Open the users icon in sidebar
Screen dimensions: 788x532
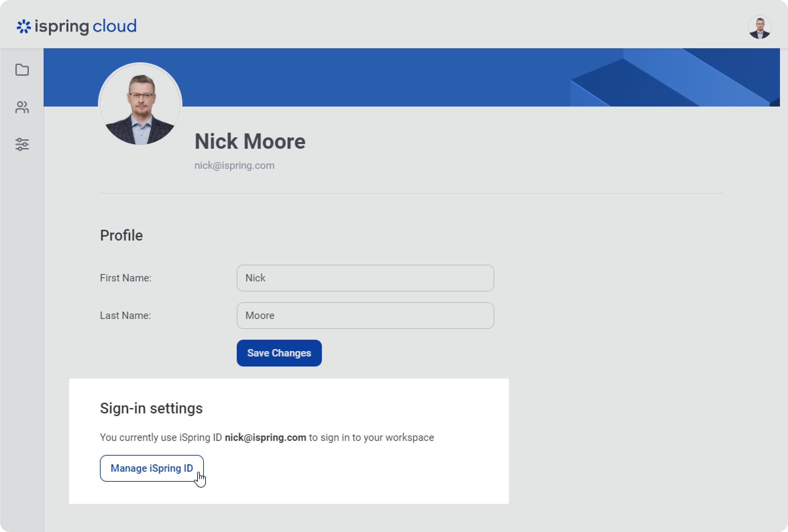[x=22, y=108]
